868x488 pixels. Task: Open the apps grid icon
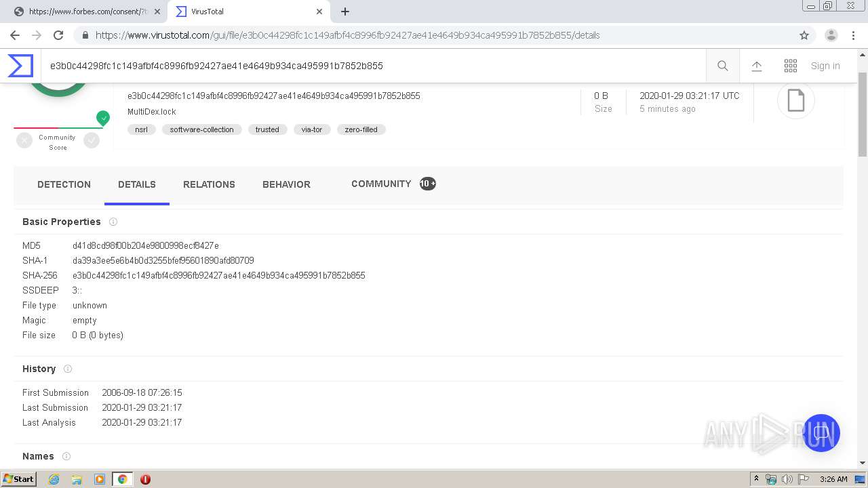coord(791,66)
